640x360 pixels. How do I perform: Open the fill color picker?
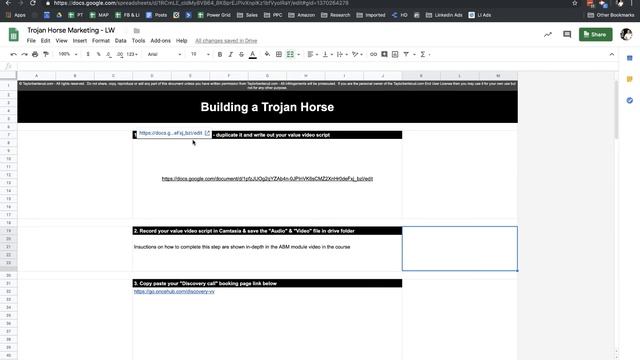(267, 54)
